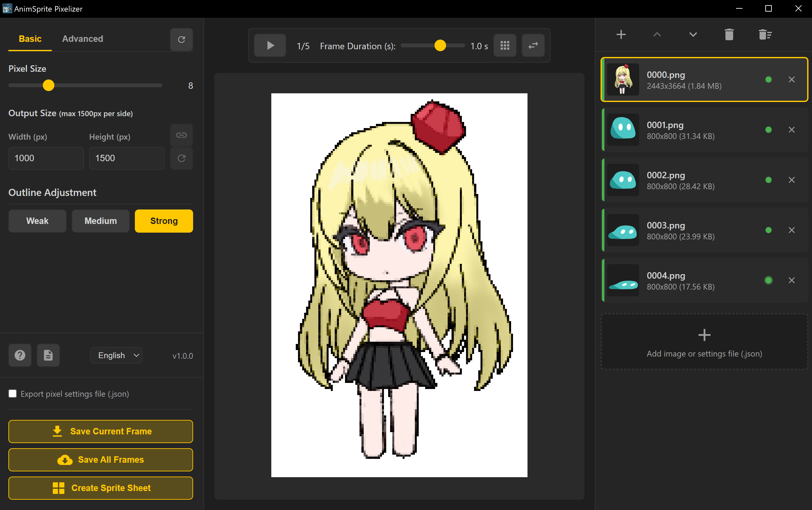The height and width of the screenshot is (510, 812).
Task: Reset output size with the refresh icon
Action: tap(181, 158)
